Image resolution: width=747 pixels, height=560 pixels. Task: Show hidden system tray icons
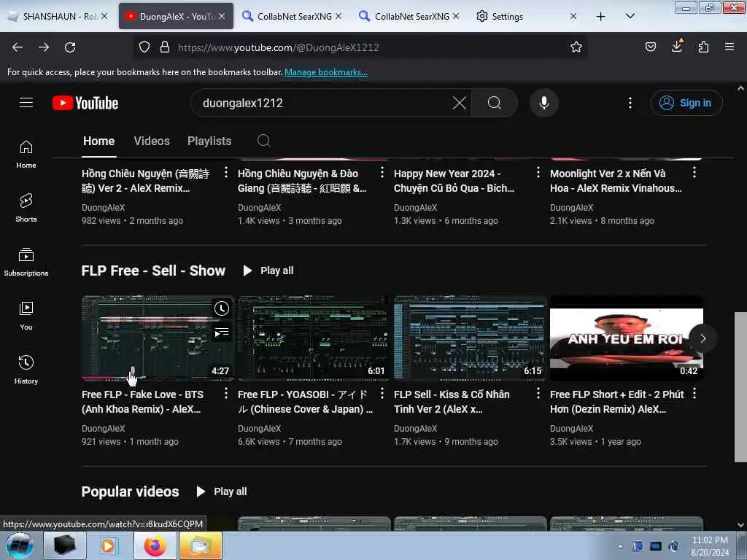620,546
